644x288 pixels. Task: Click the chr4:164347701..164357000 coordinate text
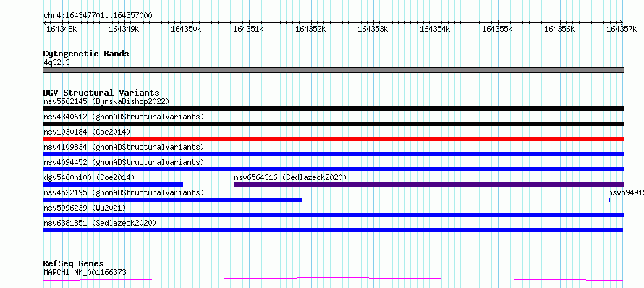[98, 15]
